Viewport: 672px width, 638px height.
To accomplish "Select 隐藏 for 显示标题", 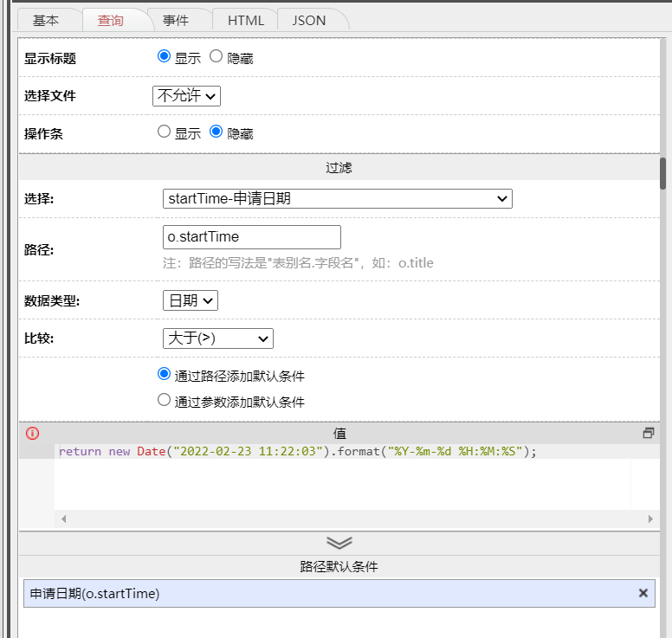I will [216, 57].
